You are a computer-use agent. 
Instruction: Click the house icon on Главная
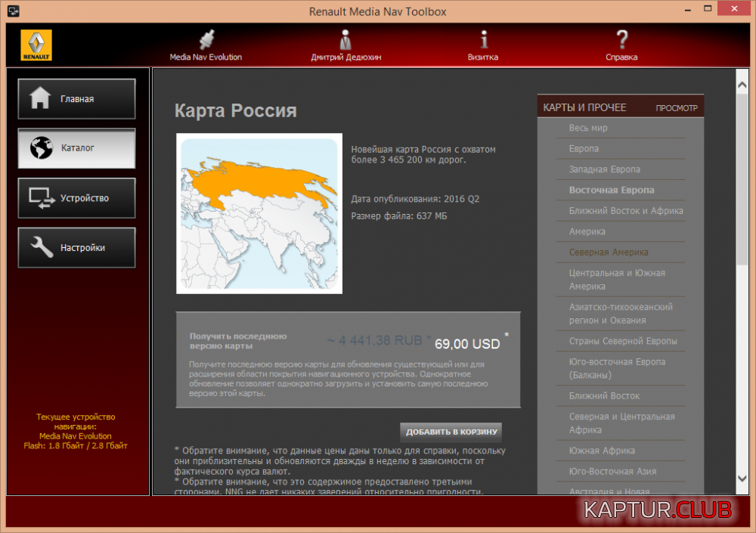(40, 98)
